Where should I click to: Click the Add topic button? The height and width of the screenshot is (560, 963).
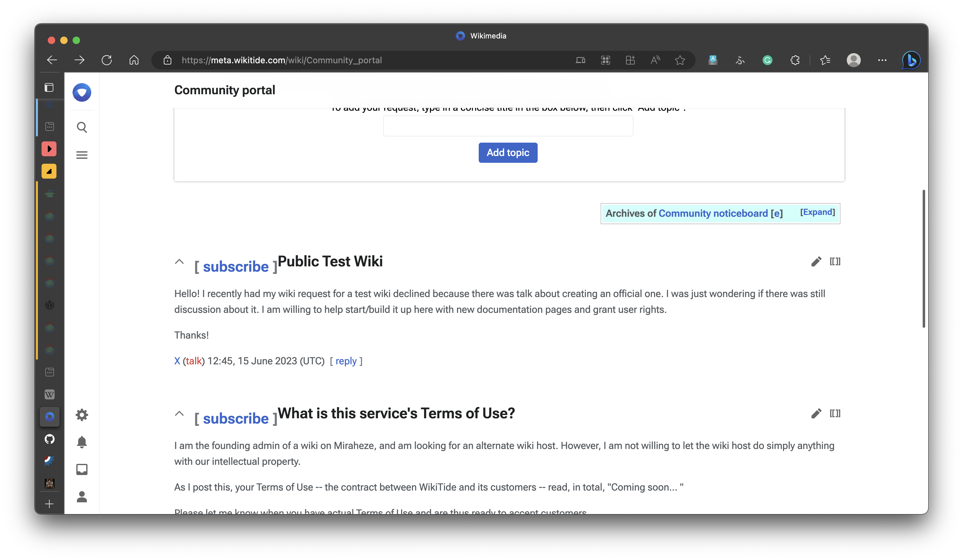click(x=508, y=153)
